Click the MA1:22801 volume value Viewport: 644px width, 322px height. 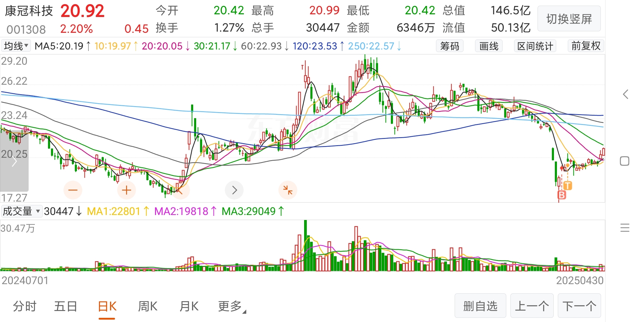114,211
